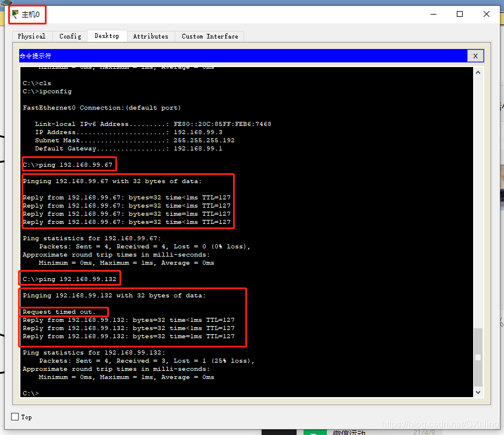Click 'Pinging 192.168.99.67 with 32 bytes' line

click(x=112, y=181)
